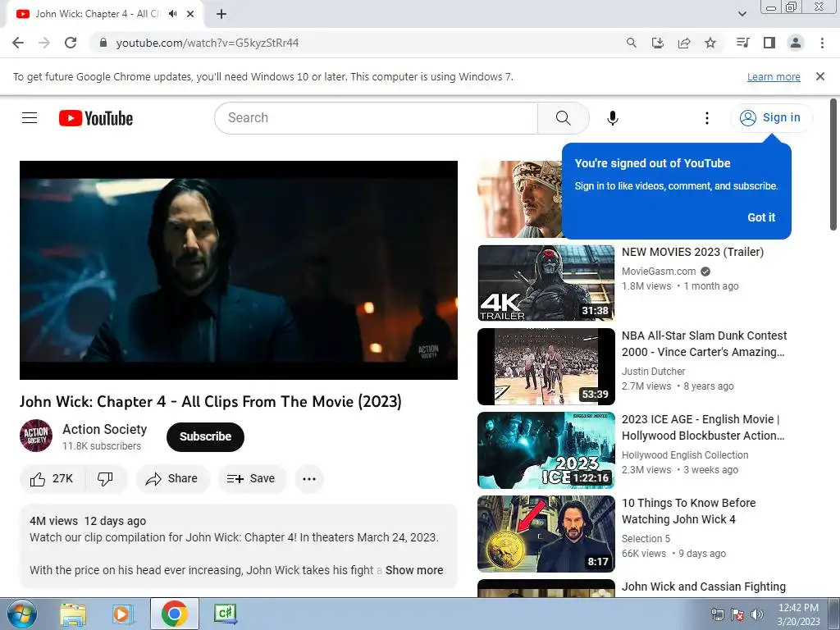Like the video with the thumbs up 27K
The image size is (840, 630).
[x=52, y=479]
